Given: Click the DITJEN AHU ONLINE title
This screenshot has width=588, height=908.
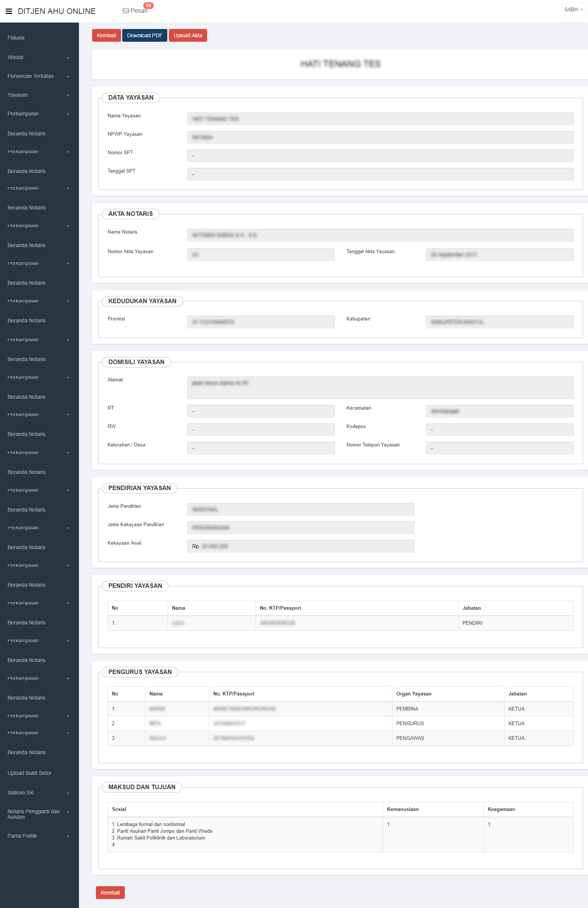Looking at the screenshot, I should click(x=57, y=11).
